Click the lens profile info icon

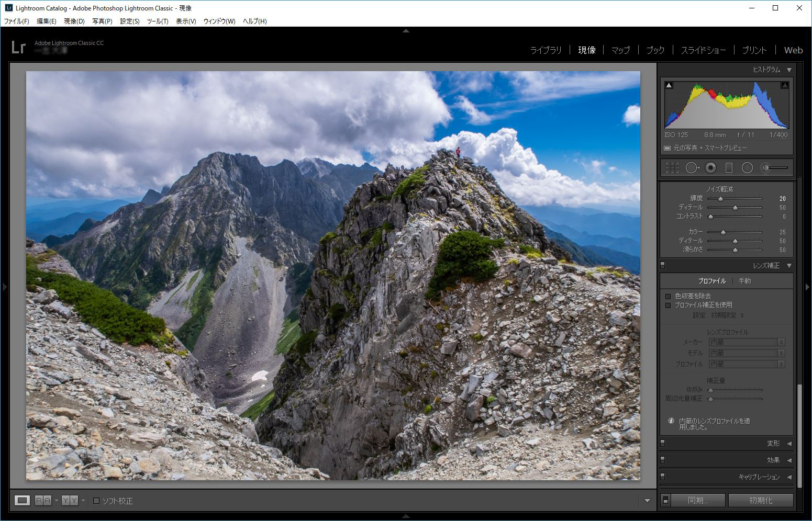click(671, 421)
